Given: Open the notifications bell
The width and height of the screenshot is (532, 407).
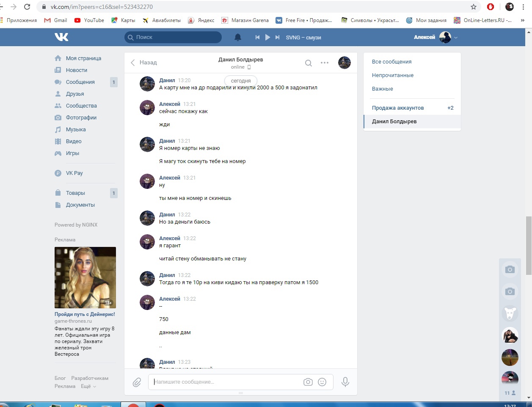Looking at the screenshot, I should click(238, 37).
